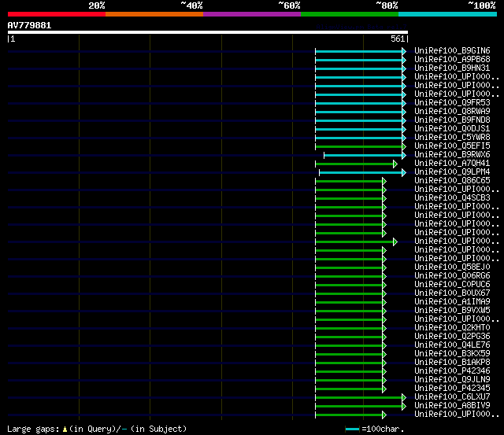This screenshot has width=504, height=435.
Task: Select the UniRef100_Q9JLN9 label
Action: 452,379
